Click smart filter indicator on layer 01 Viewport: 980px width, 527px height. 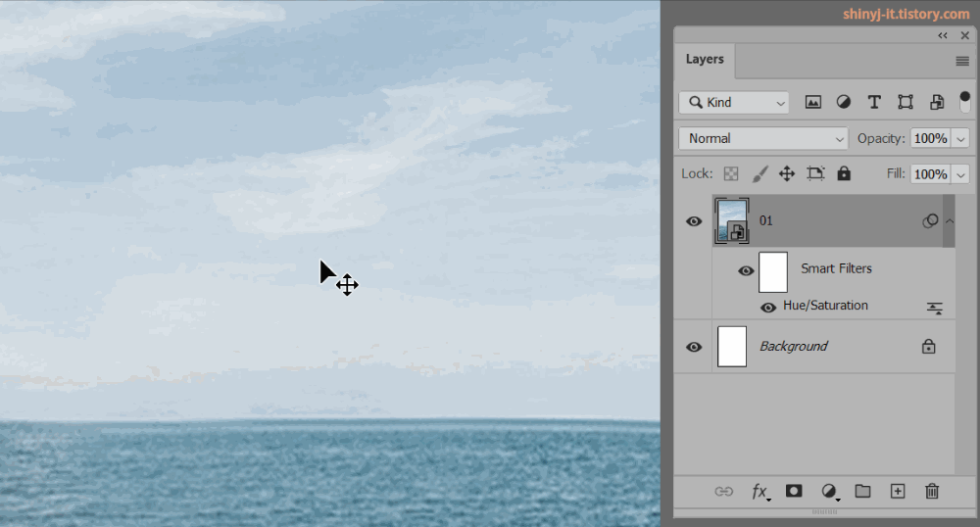[x=930, y=221]
